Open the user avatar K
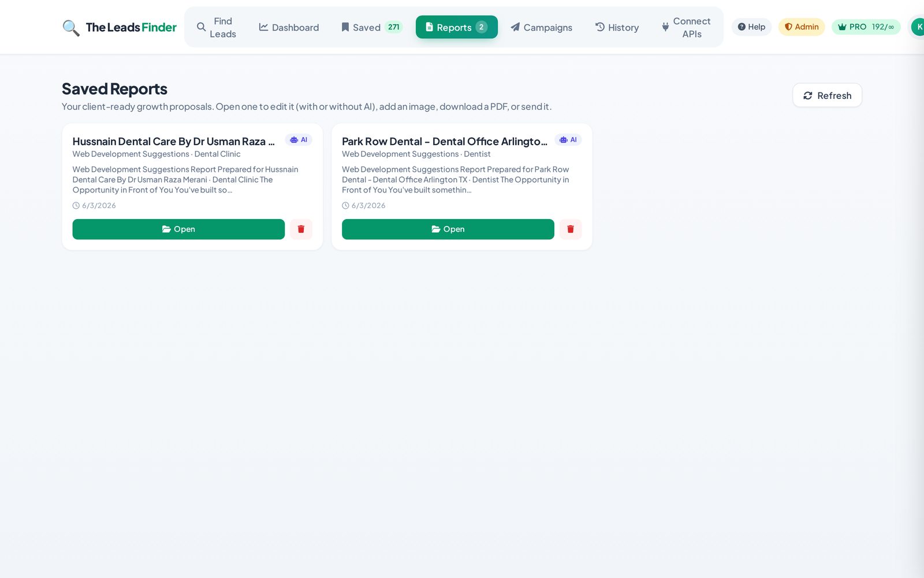924x578 pixels. 918,27
